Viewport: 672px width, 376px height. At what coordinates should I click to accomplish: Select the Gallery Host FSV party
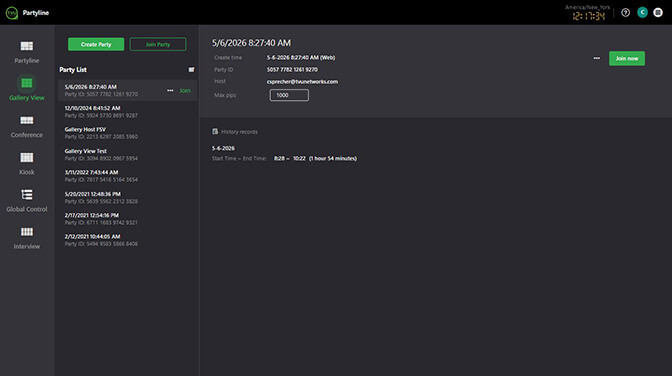coord(128,133)
